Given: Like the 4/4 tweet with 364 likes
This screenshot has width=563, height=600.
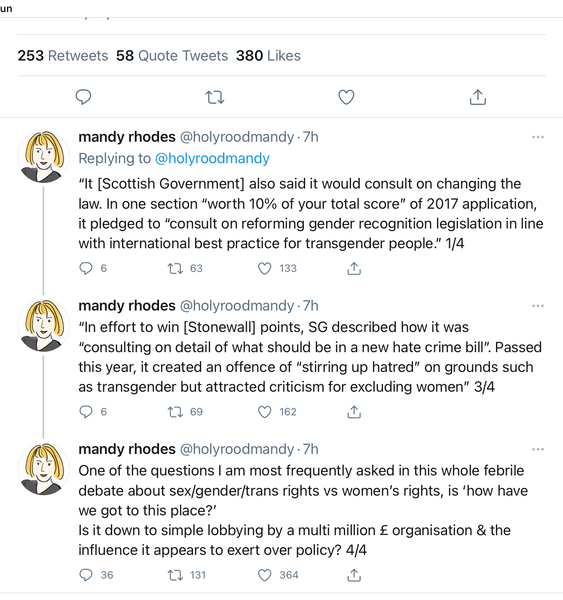Looking at the screenshot, I should (264, 575).
